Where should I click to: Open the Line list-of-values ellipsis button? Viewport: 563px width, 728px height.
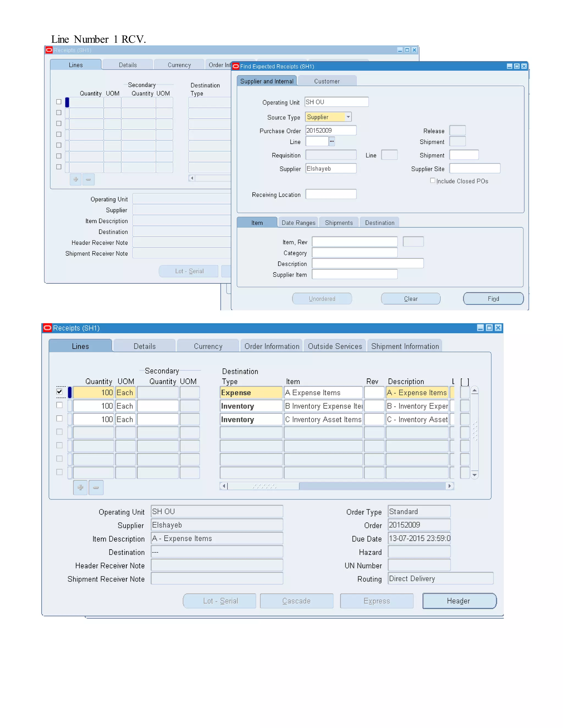pyautogui.click(x=332, y=141)
